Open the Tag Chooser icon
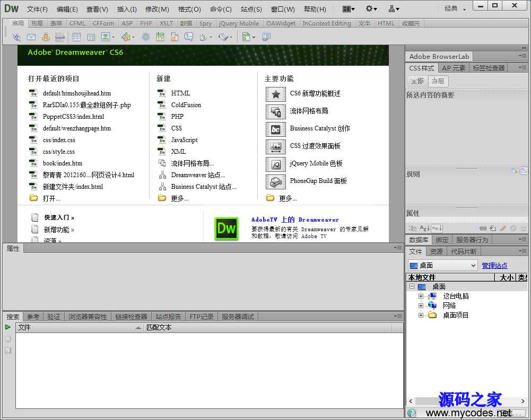Viewport: 531px width, 420px height. (x=266, y=37)
